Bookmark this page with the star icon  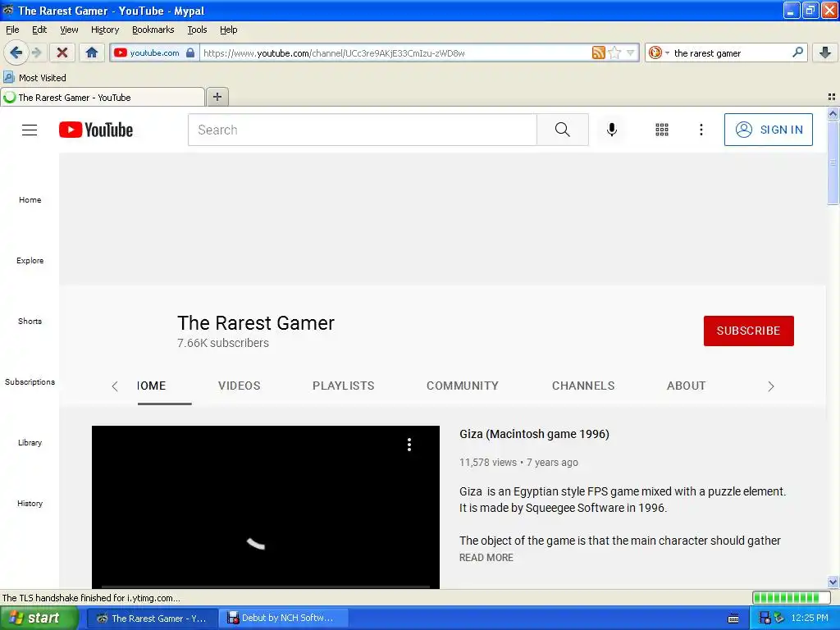(x=614, y=52)
